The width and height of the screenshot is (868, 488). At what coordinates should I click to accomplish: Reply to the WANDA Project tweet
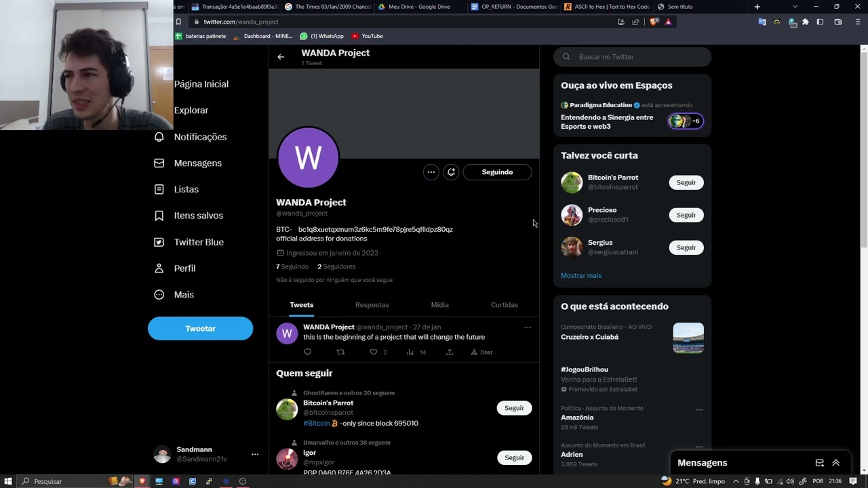click(x=307, y=352)
